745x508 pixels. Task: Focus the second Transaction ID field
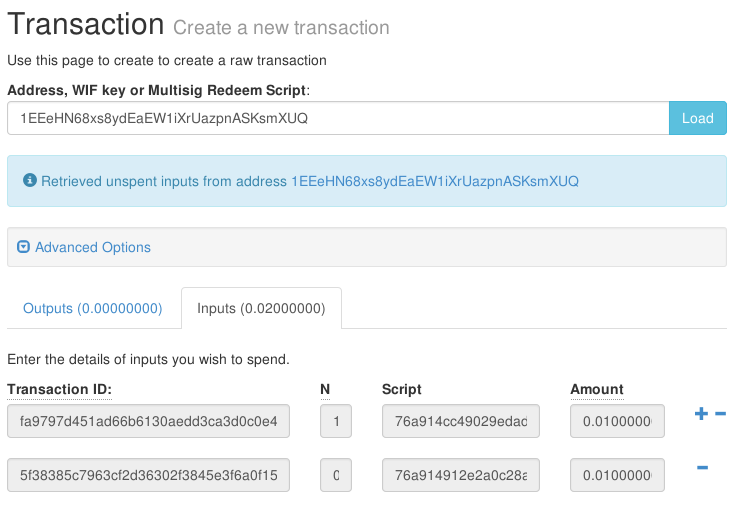click(148, 475)
